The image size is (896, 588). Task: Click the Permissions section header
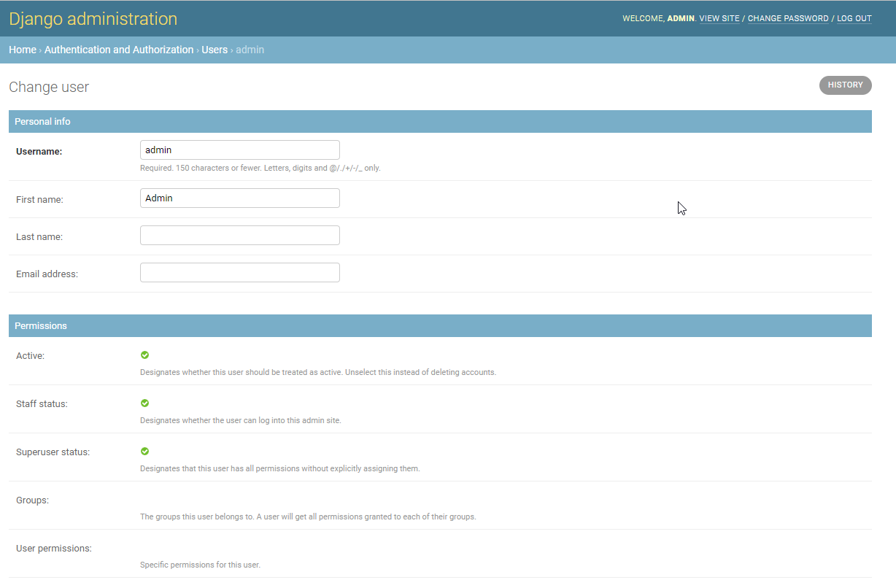point(440,325)
